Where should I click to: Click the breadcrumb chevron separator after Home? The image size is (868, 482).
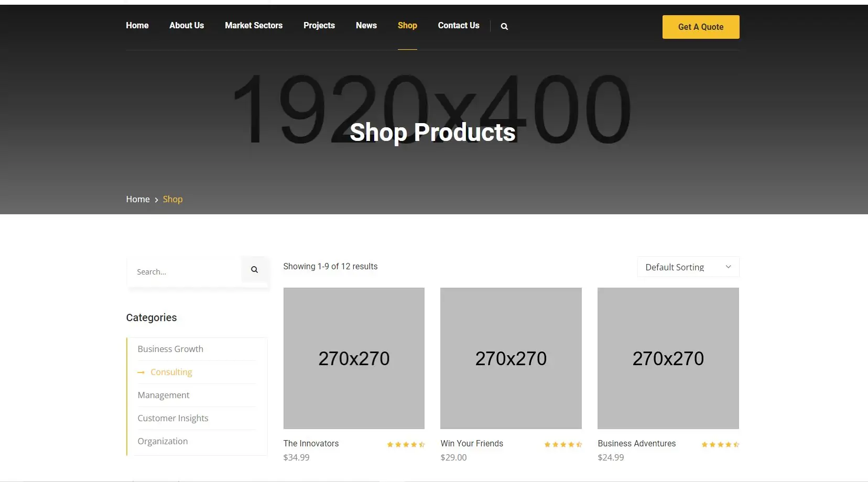coord(156,200)
